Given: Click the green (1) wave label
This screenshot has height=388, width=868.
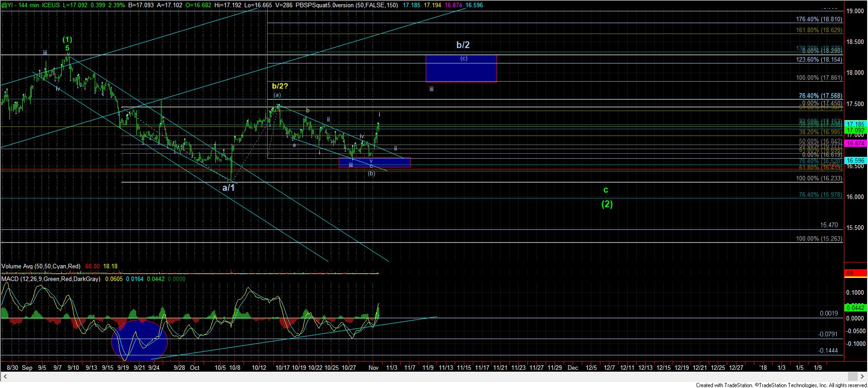Looking at the screenshot, I should [67, 39].
